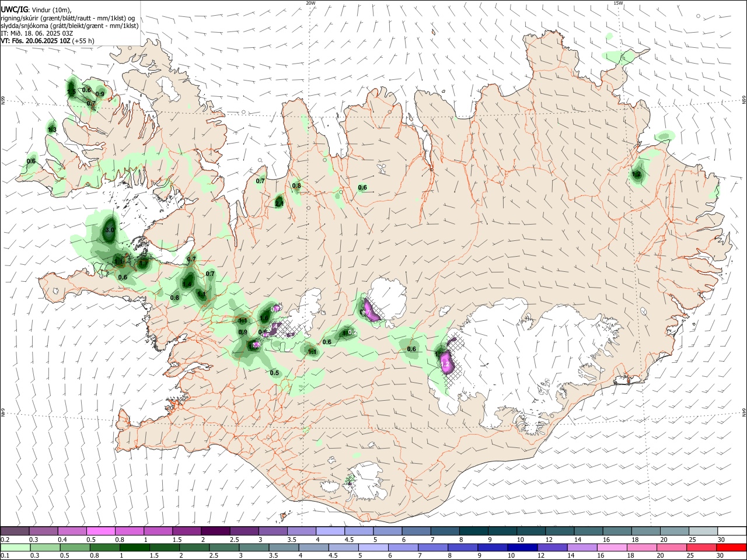Screen dimensions: 747x560
Task: Click the 15W longitude label at the top
Action: pyautogui.click(x=618, y=3)
